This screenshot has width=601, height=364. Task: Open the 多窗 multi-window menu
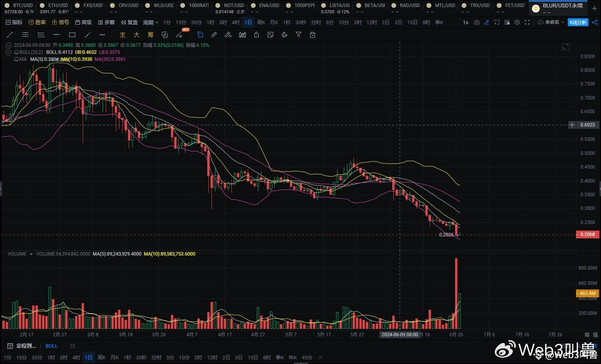tap(107, 22)
